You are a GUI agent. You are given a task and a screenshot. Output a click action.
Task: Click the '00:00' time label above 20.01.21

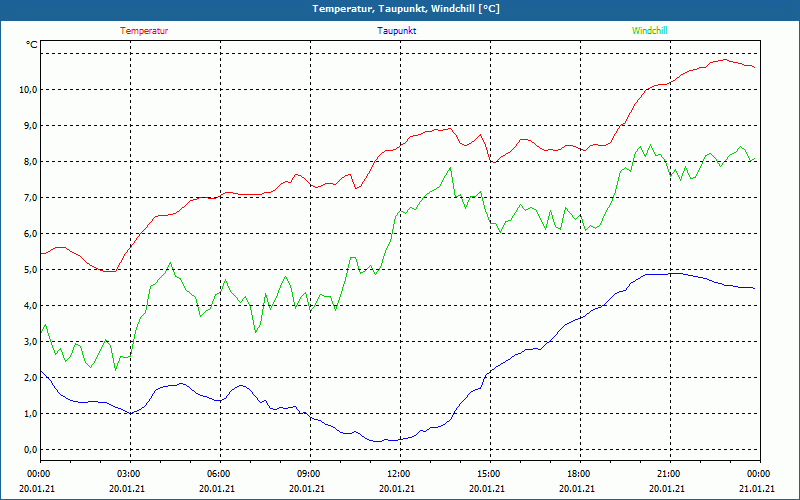pyautogui.click(x=37, y=474)
